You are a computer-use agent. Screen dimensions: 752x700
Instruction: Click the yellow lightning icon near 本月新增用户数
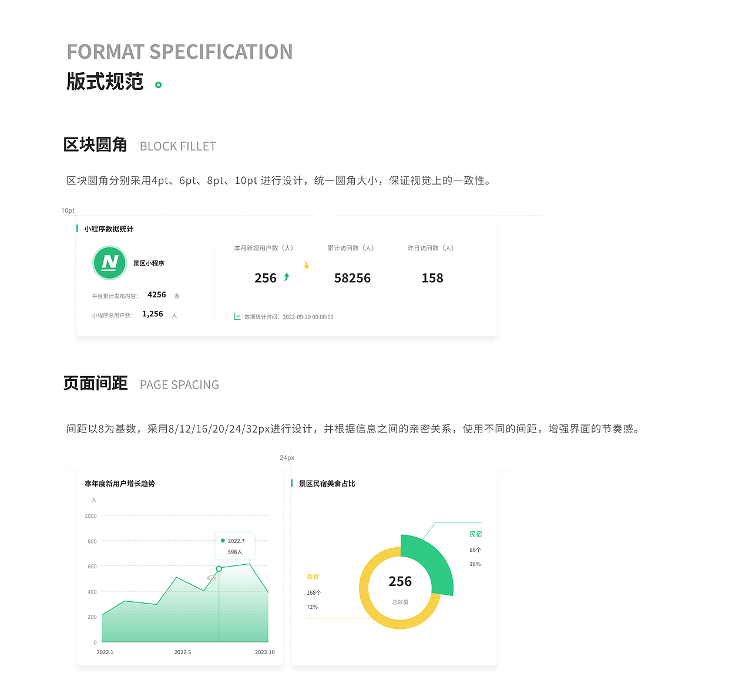[x=306, y=265]
